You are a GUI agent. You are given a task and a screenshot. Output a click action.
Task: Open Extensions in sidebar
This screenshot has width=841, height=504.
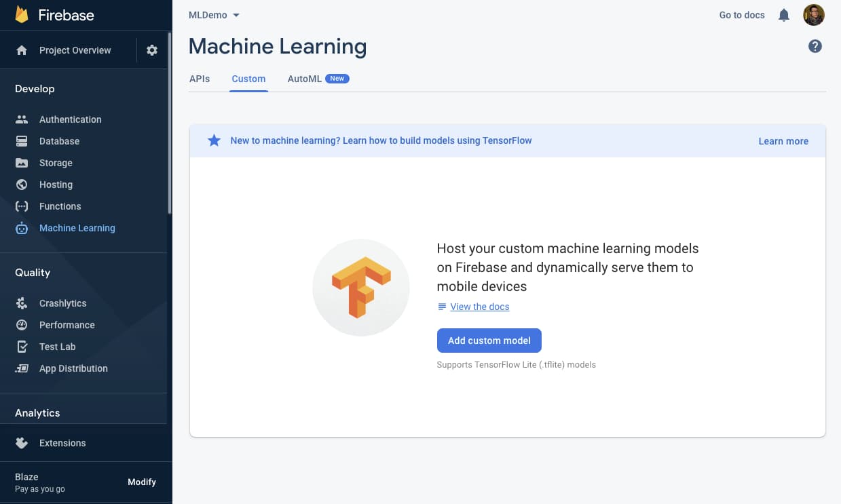pos(62,443)
